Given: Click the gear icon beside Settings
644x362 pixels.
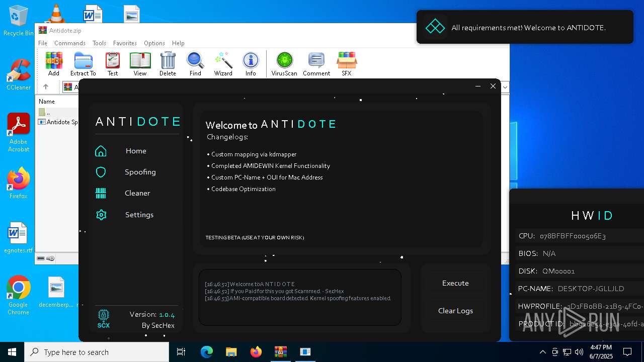Looking at the screenshot, I should (x=101, y=215).
